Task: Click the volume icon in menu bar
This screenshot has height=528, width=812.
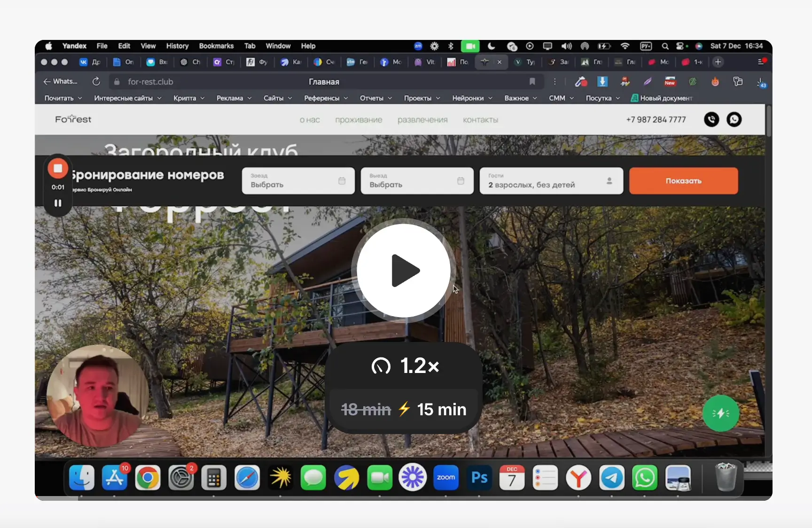Action: [x=566, y=46]
